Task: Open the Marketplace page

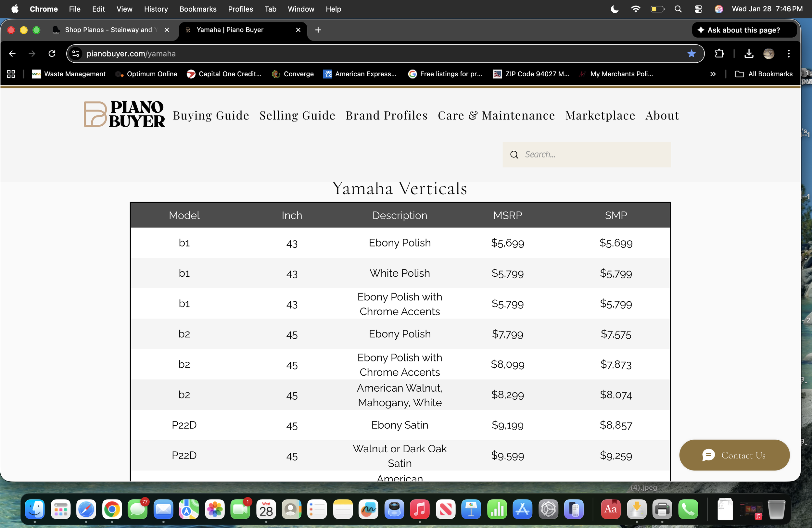Action: 600,115
